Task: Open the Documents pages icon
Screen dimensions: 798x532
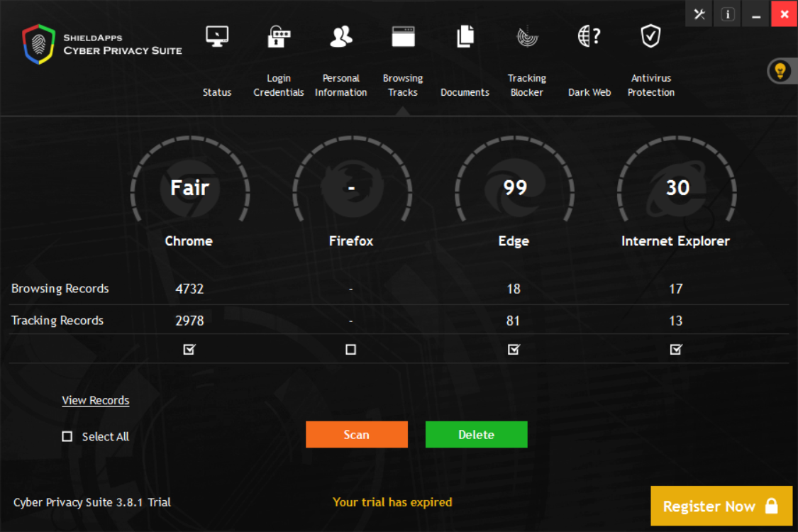Action: (465, 36)
